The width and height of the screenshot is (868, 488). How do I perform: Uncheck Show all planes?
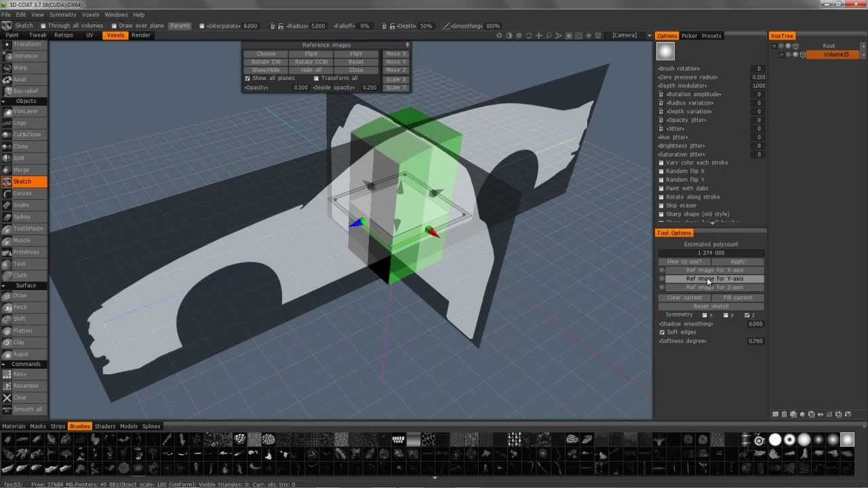pos(248,79)
